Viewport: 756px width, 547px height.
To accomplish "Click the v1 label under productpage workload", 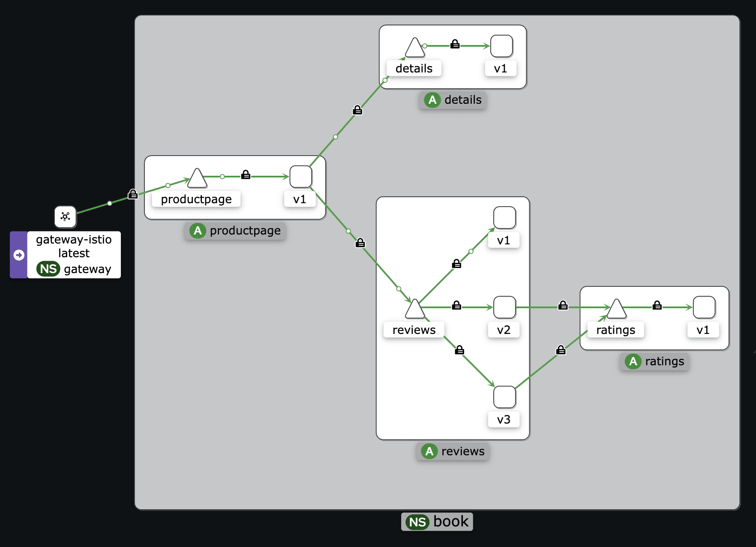I will 300,199.
